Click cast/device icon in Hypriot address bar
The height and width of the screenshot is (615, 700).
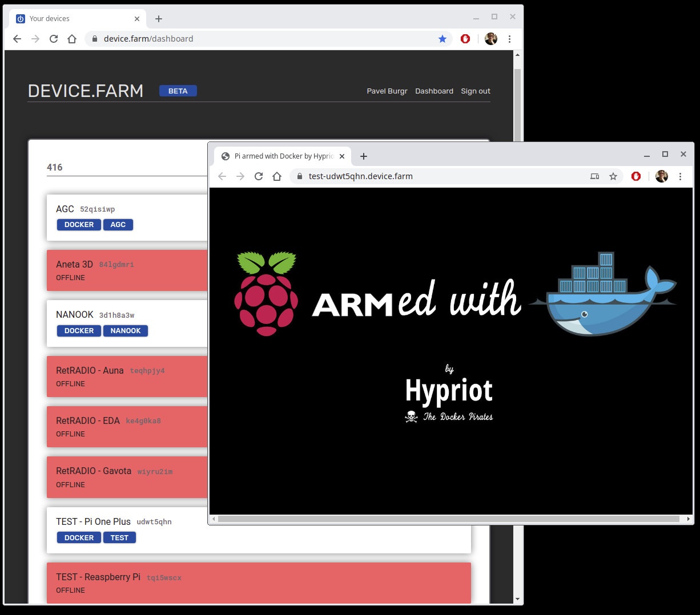click(595, 176)
